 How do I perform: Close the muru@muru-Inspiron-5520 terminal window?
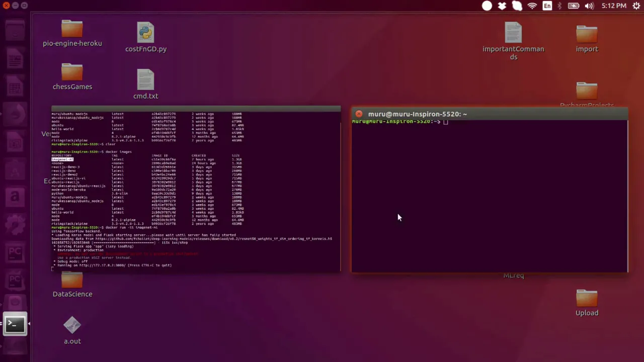359,114
